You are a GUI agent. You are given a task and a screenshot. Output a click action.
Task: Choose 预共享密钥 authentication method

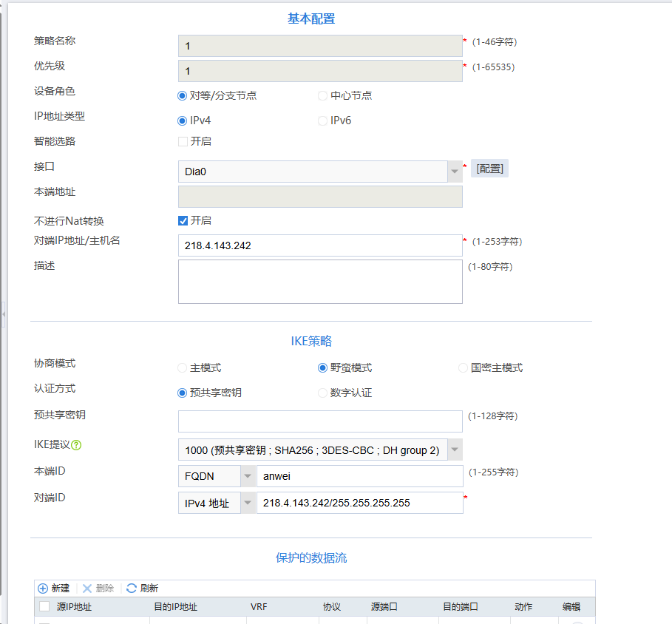pyautogui.click(x=182, y=393)
